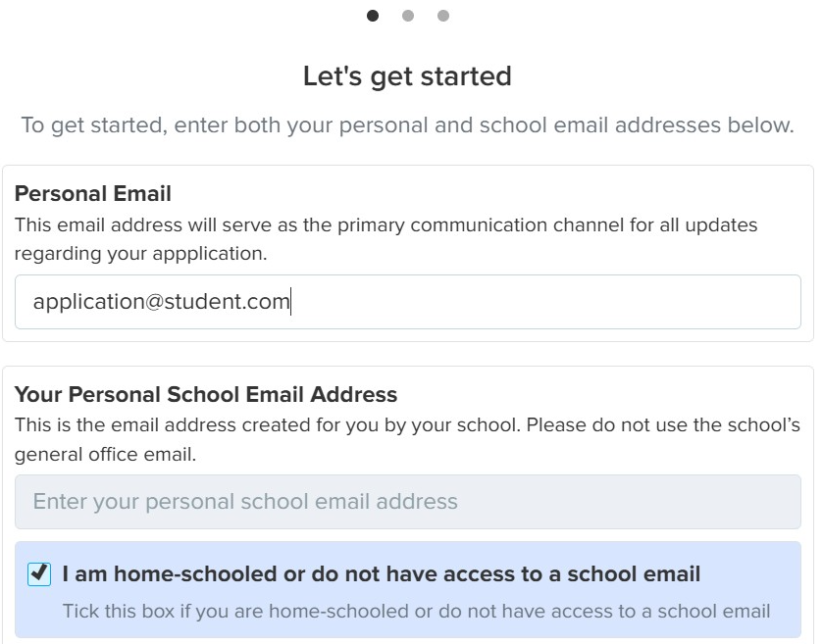Viewport: 822px width, 644px height.
Task: Click 'Enter your personal school email address' placeholder
Action: 245,502
